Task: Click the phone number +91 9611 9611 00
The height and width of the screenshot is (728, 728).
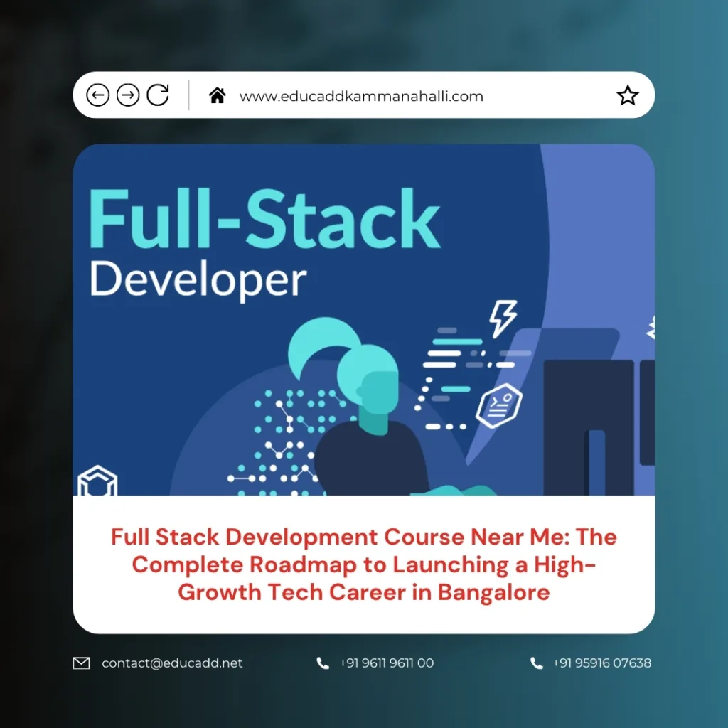Action: point(387,663)
